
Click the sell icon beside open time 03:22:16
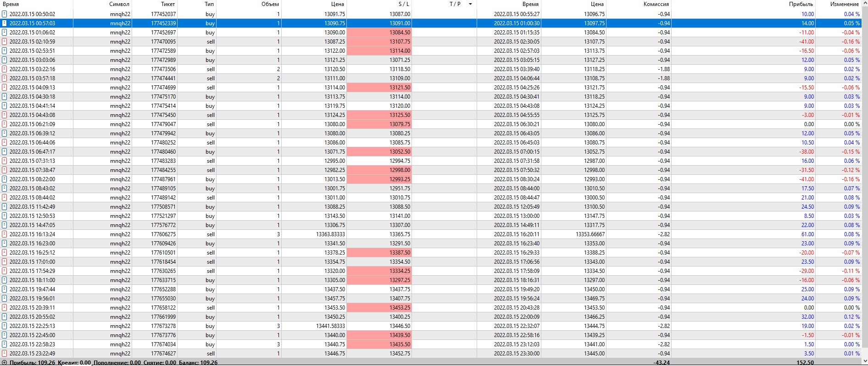(5, 69)
